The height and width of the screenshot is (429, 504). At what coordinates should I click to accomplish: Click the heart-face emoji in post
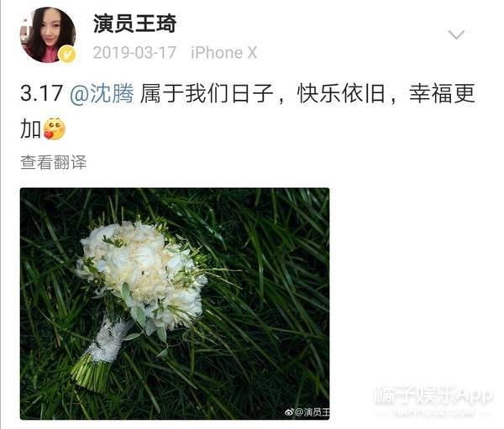[x=55, y=128]
